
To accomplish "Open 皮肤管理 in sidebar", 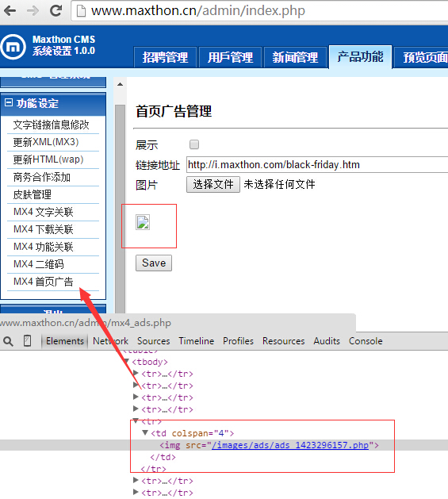I will (33, 194).
